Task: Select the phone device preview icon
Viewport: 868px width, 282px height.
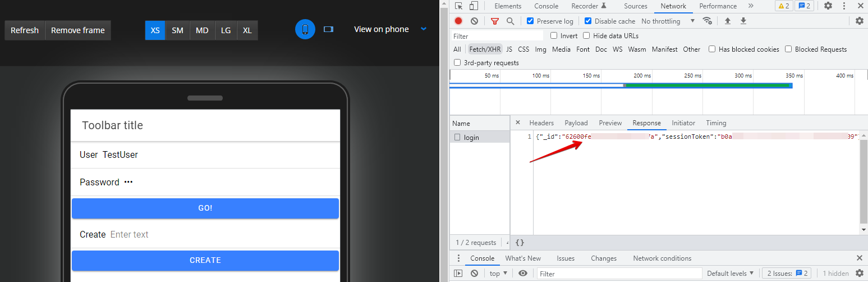Action: 305,29
